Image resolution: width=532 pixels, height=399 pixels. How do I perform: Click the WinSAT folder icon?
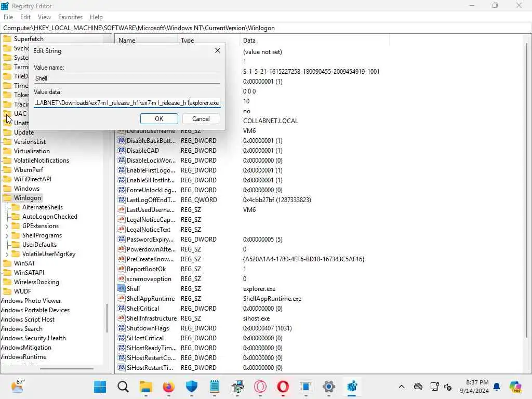click(x=7, y=263)
